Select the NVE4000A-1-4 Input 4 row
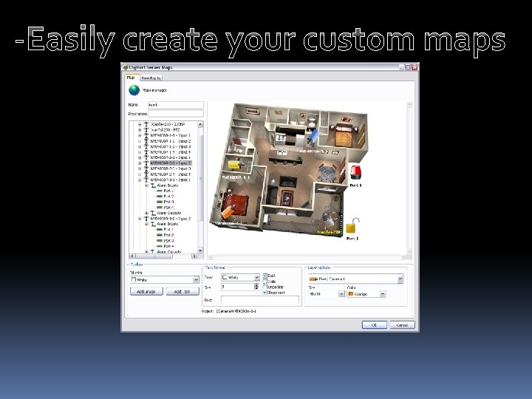Screen dimensions: 532x399 coord(171,152)
